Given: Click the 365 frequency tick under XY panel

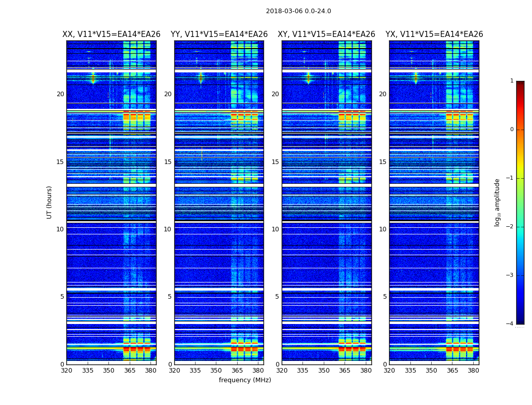Looking at the screenshot, I should (345, 371).
